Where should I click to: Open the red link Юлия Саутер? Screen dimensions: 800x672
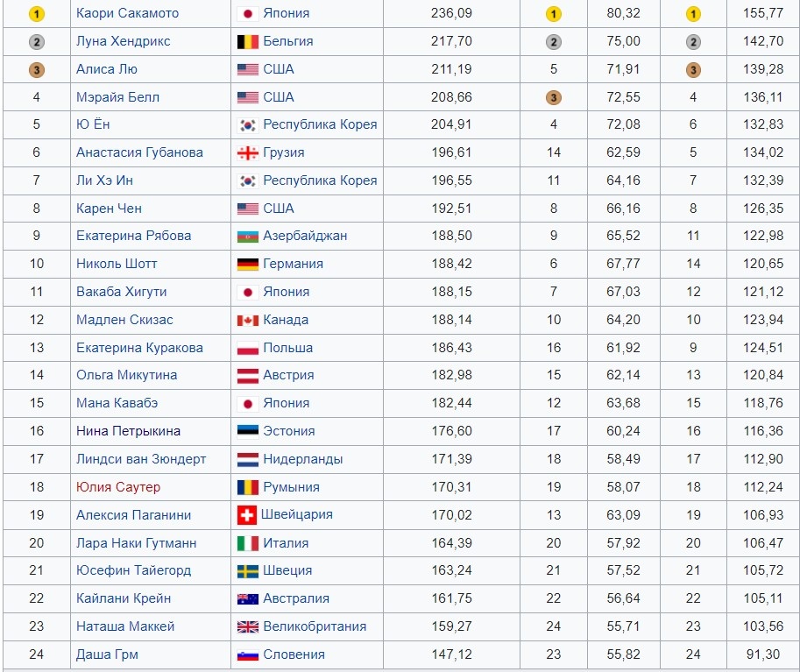pos(118,487)
